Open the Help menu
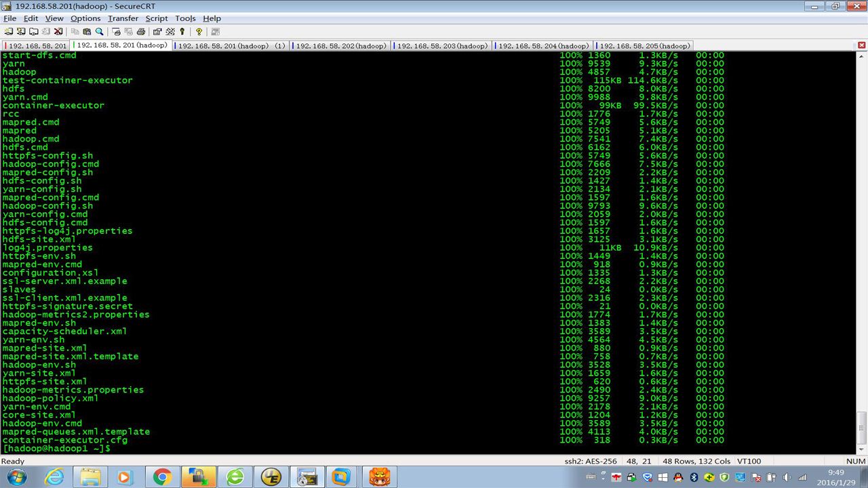868x488 pixels. pyautogui.click(x=212, y=18)
